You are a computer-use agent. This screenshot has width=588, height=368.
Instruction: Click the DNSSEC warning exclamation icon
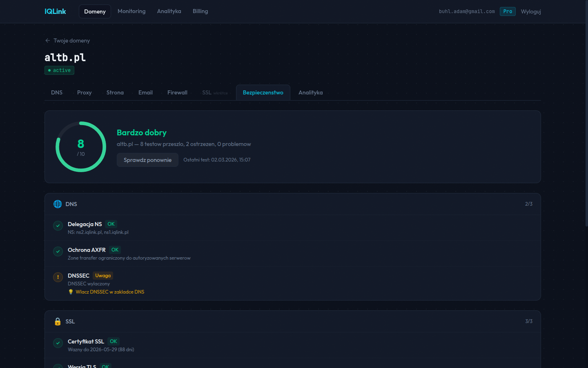pos(58,277)
